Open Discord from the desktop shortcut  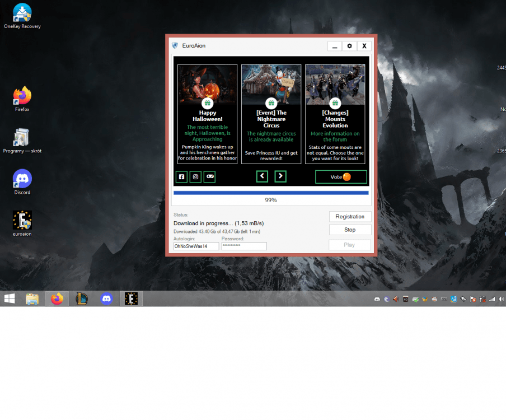(22, 179)
